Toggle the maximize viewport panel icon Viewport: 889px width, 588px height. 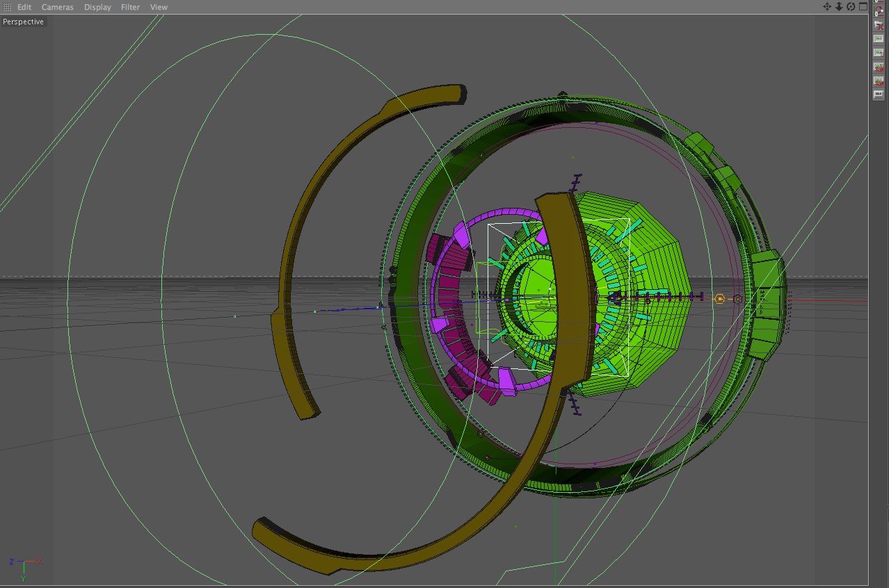click(x=863, y=6)
